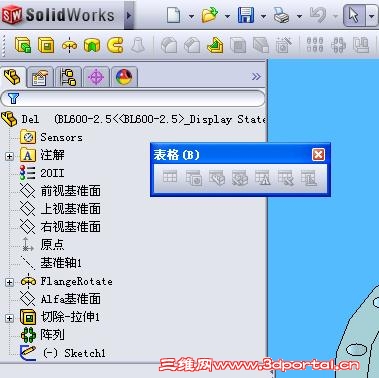379x378 pixels.
Task: Insert General Table from 表格 toolbar
Action: [x=170, y=177]
